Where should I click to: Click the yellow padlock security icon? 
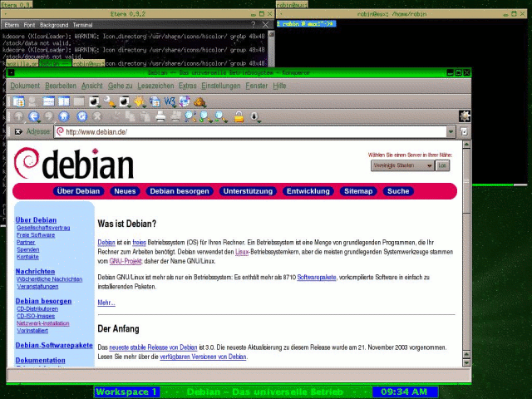point(239,116)
